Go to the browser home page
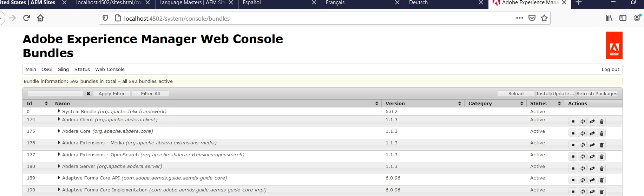644x196 pixels. (x=40, y=18)
